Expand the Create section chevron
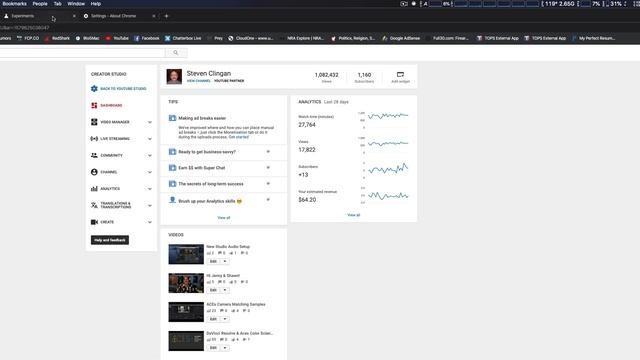Screen dimensions: 640x360 pos(150,222)
